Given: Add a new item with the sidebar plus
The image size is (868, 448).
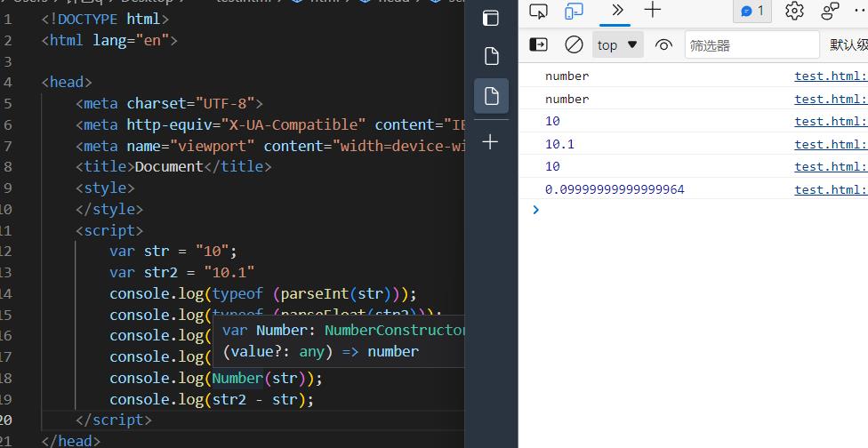Looking at the screenshot, I should (x=490, y=142).
